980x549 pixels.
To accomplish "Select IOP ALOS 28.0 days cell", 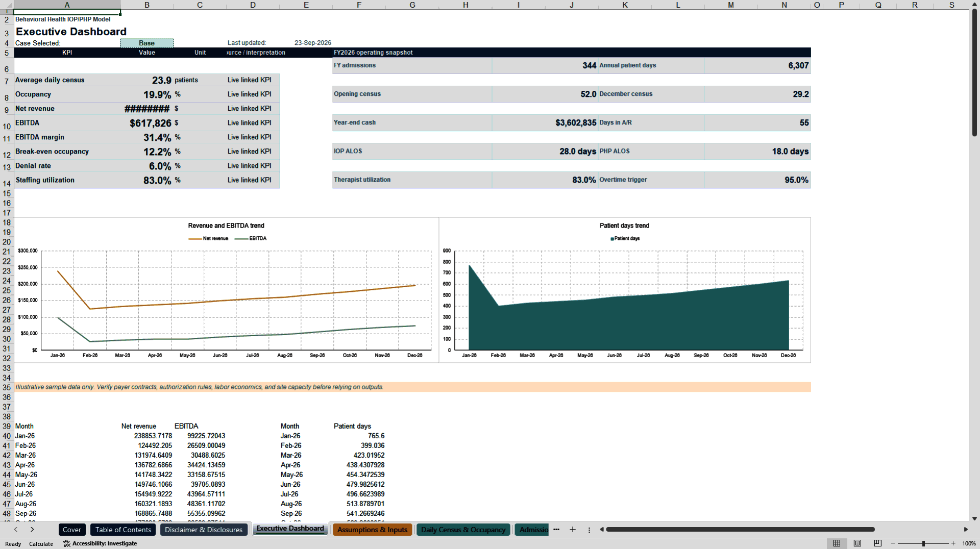I will tap(545, 151).
